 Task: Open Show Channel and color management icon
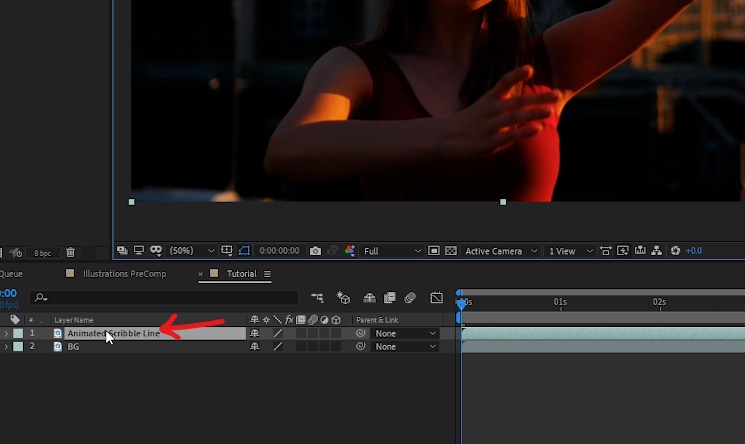click(350, 251)
